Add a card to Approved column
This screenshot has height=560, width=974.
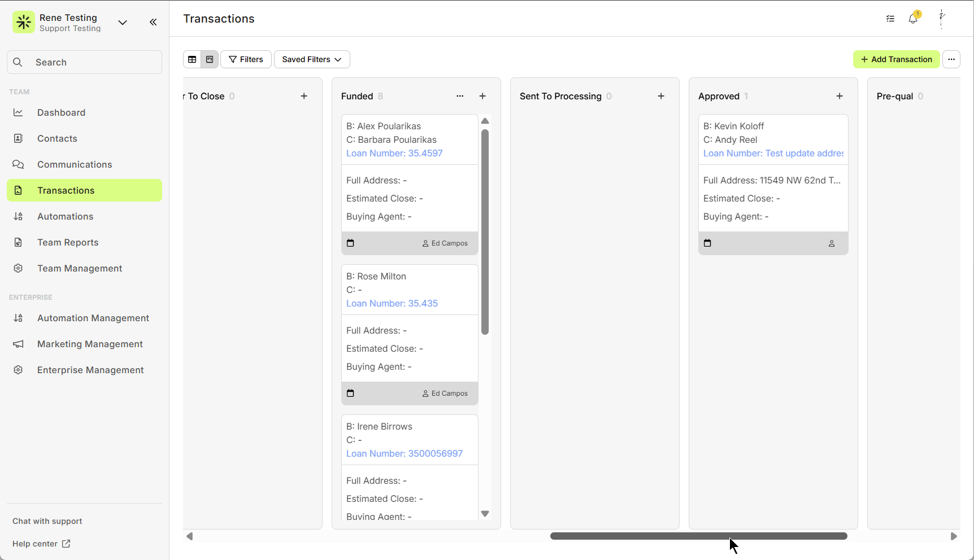840,96
